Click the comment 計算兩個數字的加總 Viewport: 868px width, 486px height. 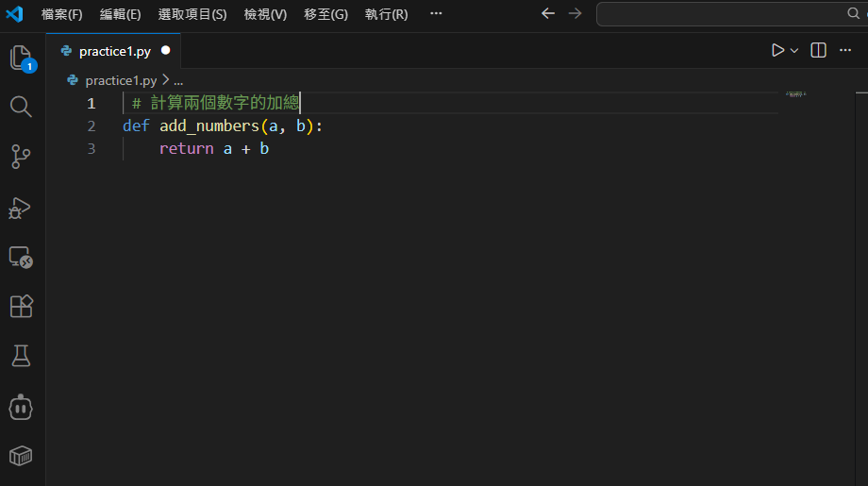pyautogui.click(x=225, y=103)
